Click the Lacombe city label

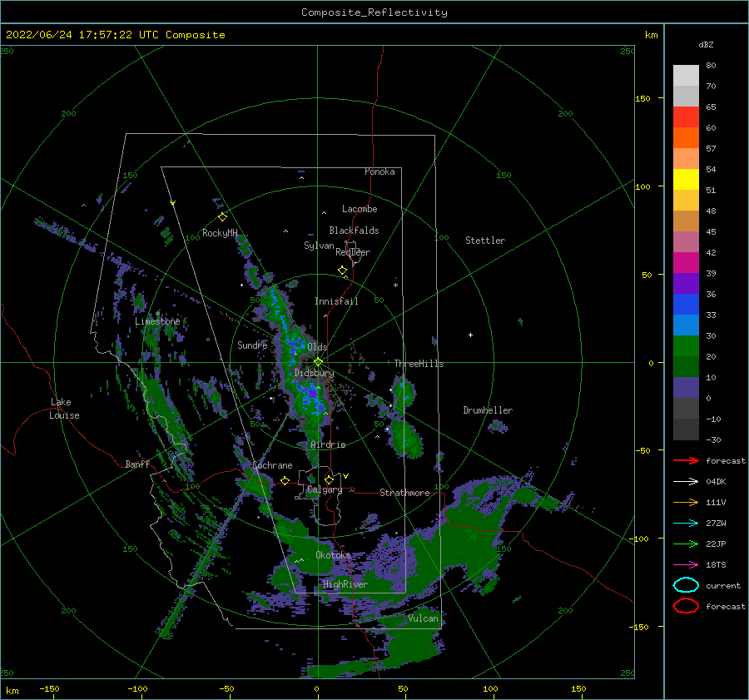point(360,209)
